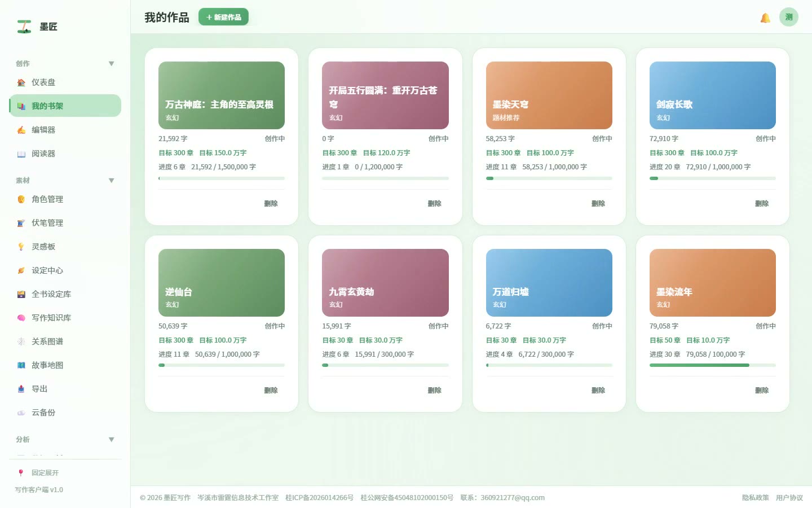Open 关系图谱 menu entry

point(65,341)
